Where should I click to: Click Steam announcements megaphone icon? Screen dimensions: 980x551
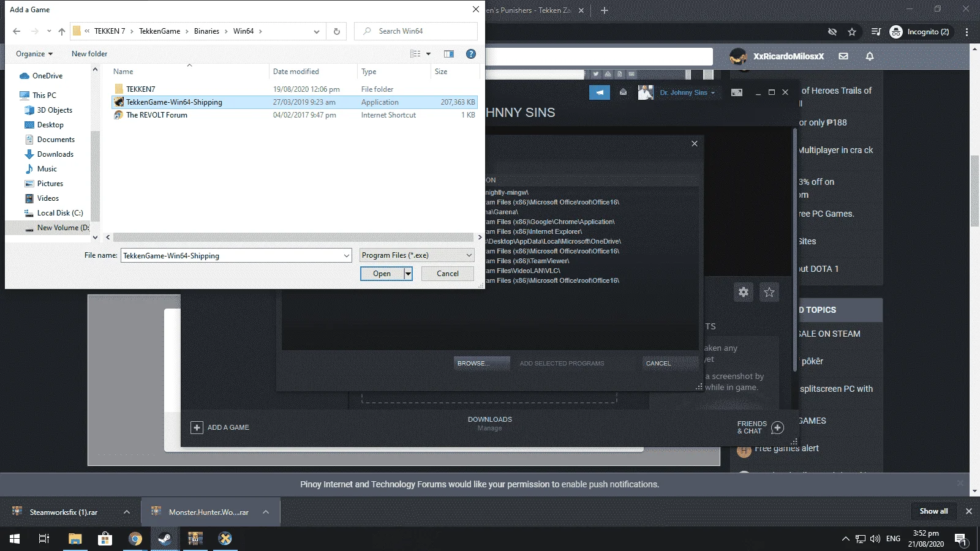pyautogui.click(x=600, y=92)
